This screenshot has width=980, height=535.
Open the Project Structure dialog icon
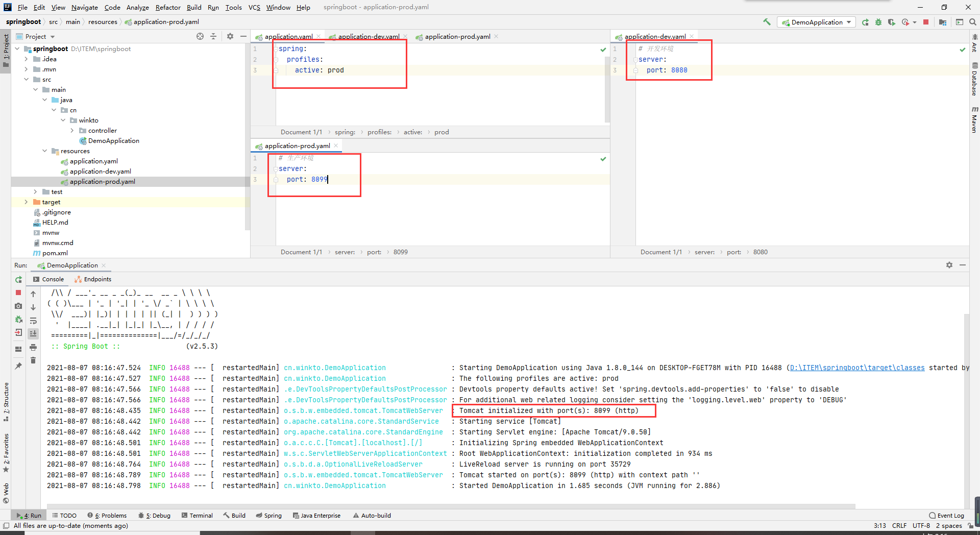tap(943, 22)
